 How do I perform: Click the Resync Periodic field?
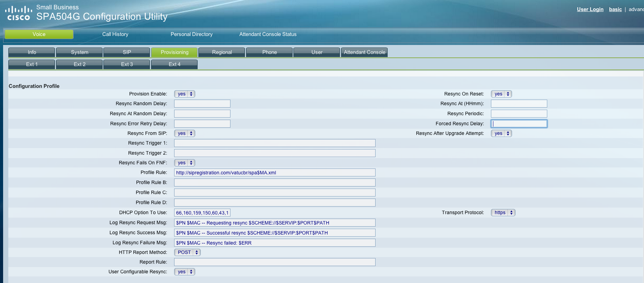point(519,113)
